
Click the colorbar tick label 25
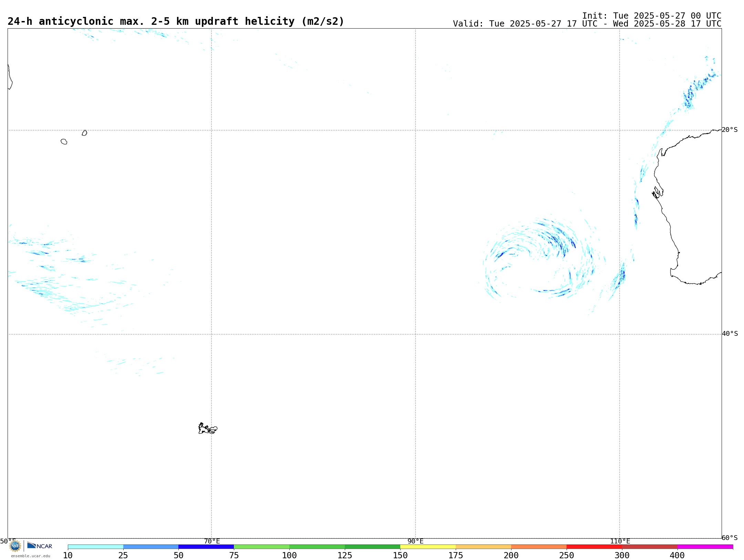coord(123,556)
